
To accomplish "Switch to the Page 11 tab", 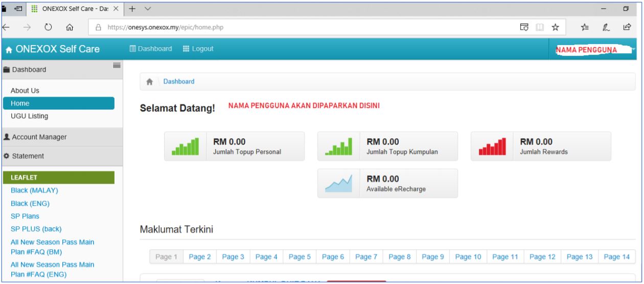I will 505,257.
